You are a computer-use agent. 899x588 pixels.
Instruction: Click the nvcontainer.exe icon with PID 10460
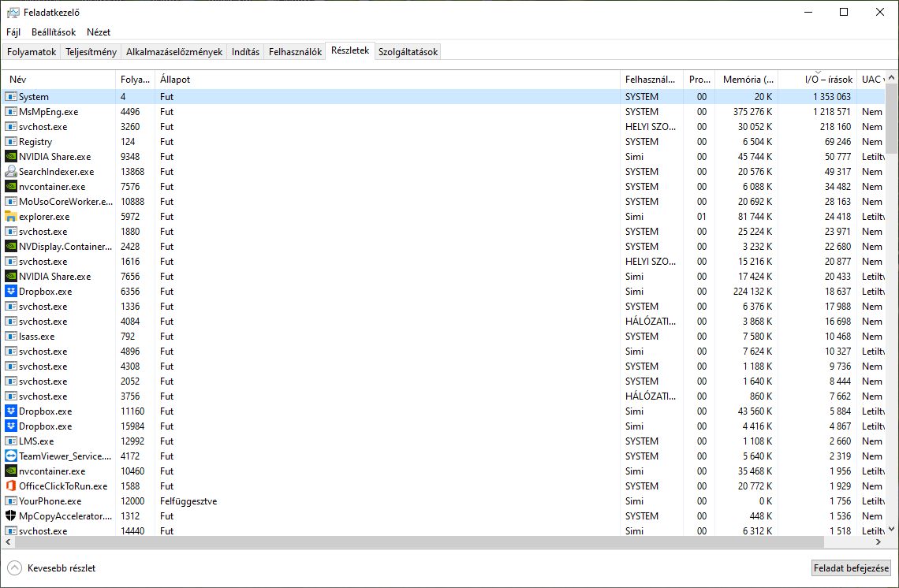[10, 471]
